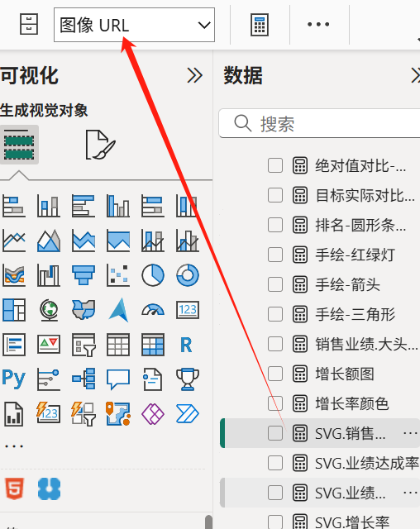Select the ribbon chart visual

pyautogui.click(x=14, y=275)
